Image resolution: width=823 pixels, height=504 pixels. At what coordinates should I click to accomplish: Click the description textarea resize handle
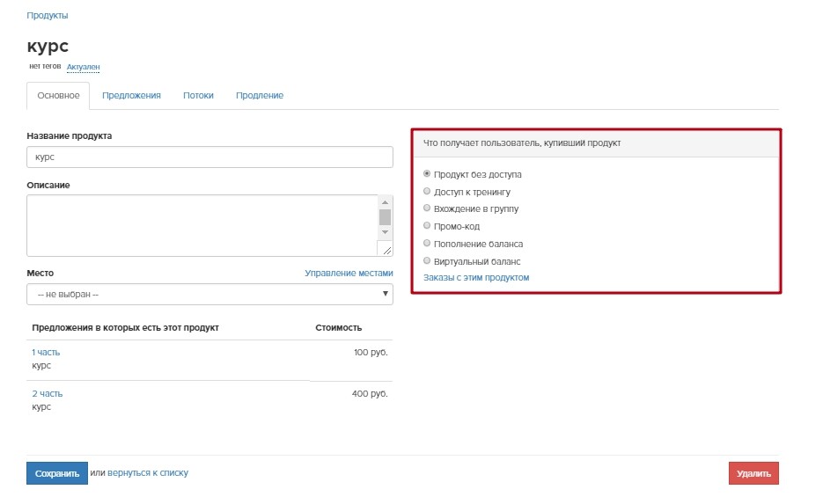point(386,251)
